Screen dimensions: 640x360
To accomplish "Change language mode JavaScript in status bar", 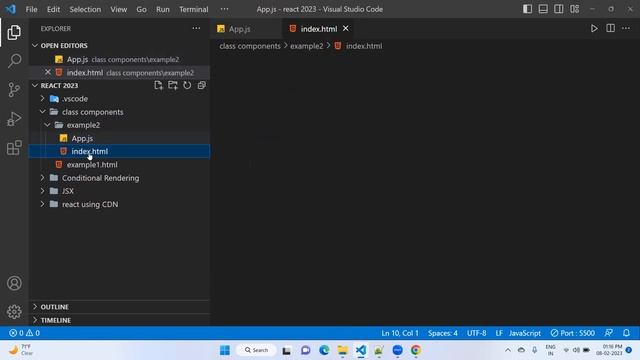I will point(525,333).
